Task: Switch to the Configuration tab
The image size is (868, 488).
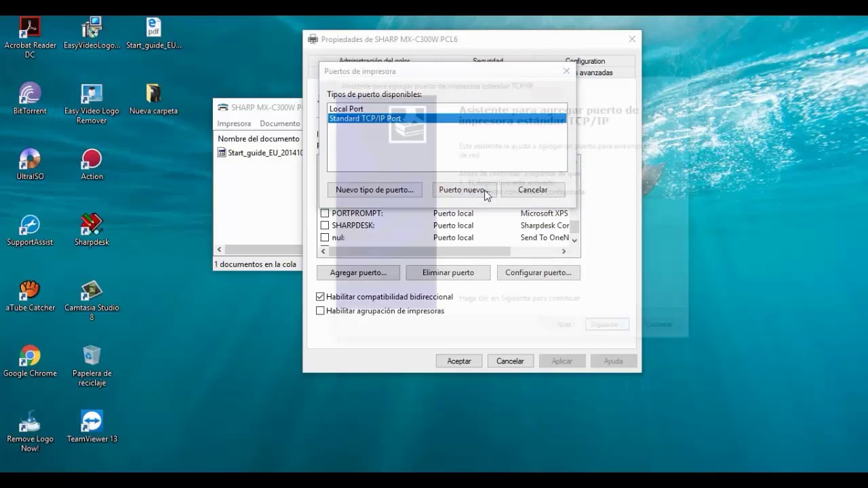Action: (x=585, y=61)
